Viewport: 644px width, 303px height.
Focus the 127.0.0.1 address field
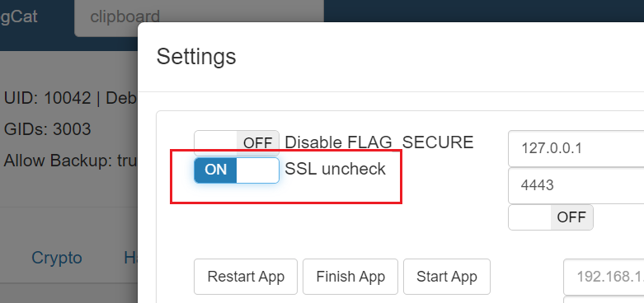(x=576, y=148)
